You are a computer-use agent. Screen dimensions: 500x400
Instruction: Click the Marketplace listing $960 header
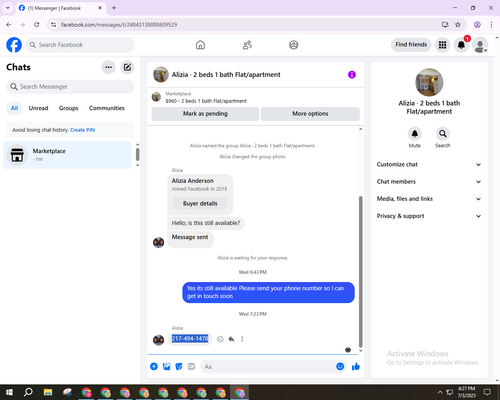pyautogui.click(x=206, y=101)
